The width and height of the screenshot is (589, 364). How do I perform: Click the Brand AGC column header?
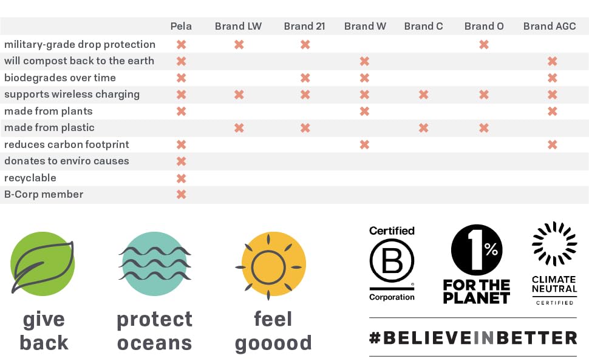(550, 26)
